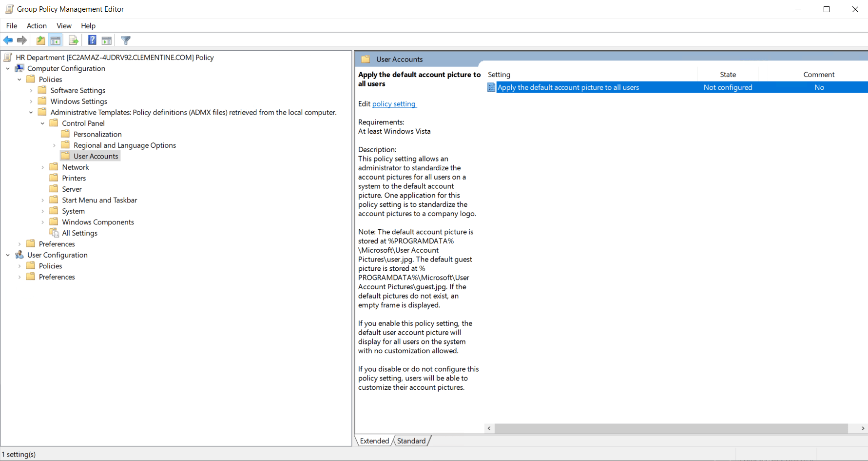Select the Up one level folder icon
Screen dimensions: 868x461
41,40
